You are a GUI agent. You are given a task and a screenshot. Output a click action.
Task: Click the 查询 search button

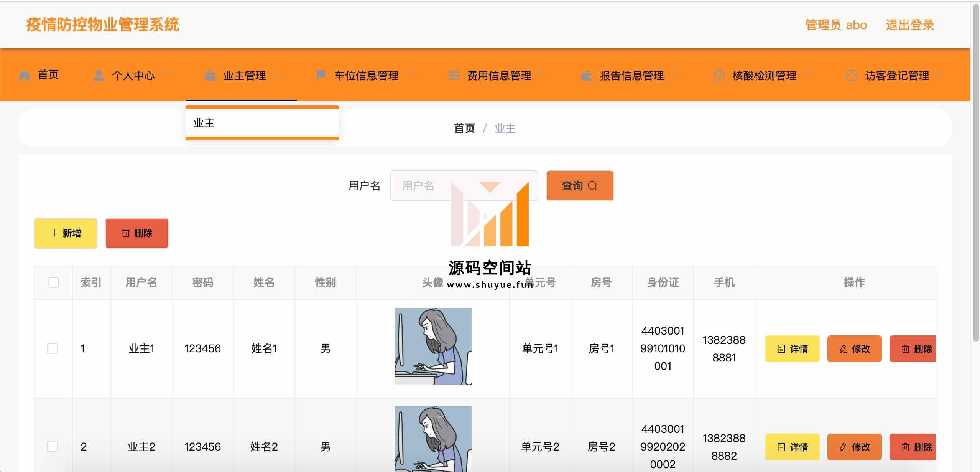click(580, 186)
